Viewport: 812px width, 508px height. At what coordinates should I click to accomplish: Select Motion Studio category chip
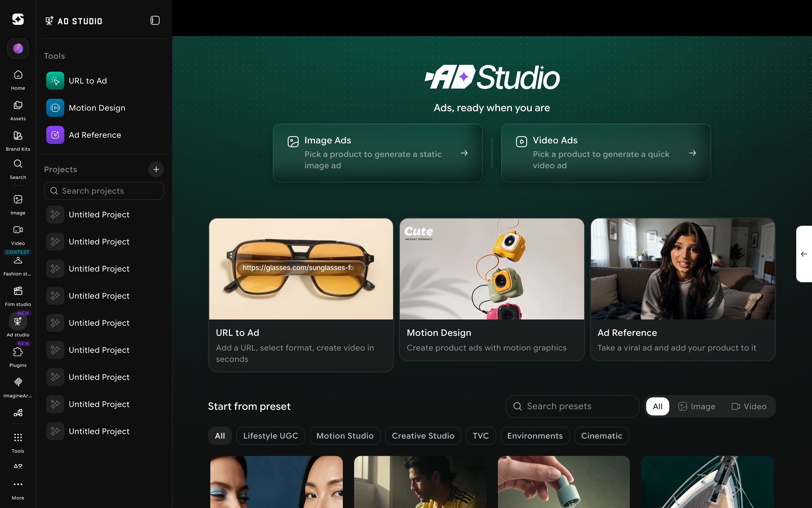click(345, 436)
